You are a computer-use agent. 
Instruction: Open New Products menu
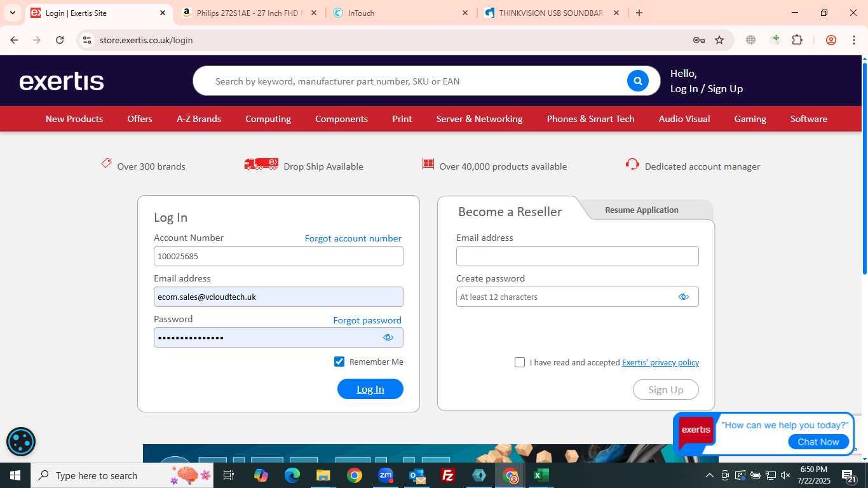click(74, 119)
